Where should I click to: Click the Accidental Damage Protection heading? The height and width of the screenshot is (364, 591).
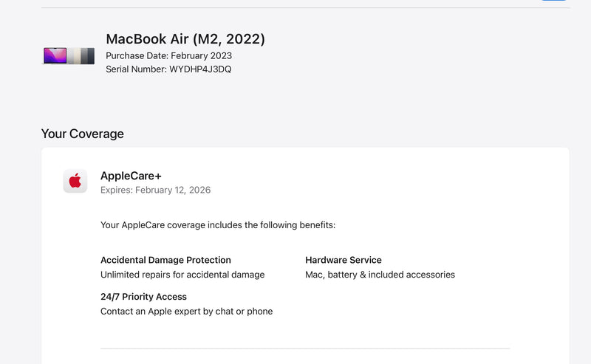(165, 260)
